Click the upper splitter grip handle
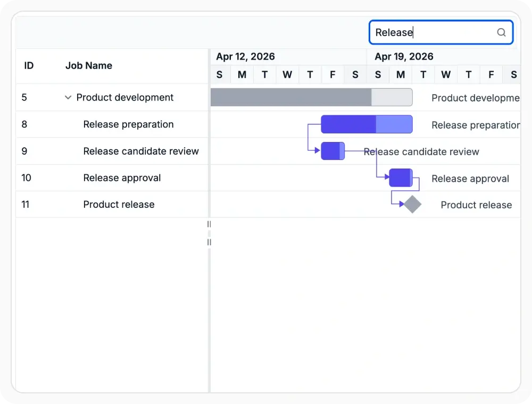The image size is (532, 404). pos(209,224)
